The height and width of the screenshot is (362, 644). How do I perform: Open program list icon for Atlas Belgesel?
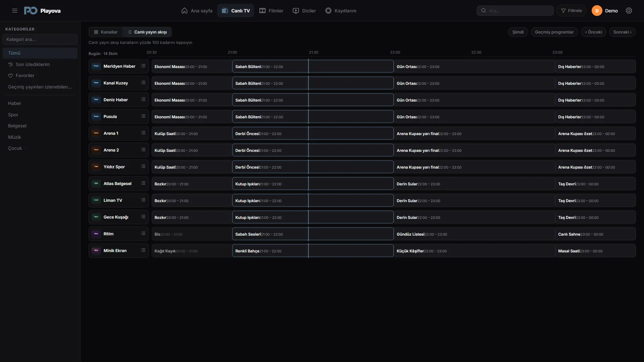pyautogui.click(x=143, y=183)
